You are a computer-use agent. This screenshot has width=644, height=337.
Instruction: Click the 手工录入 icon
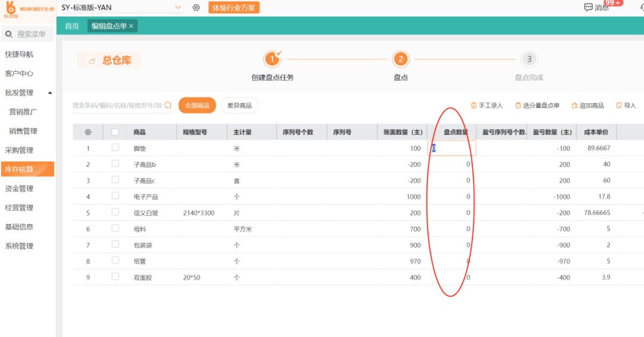473,106
